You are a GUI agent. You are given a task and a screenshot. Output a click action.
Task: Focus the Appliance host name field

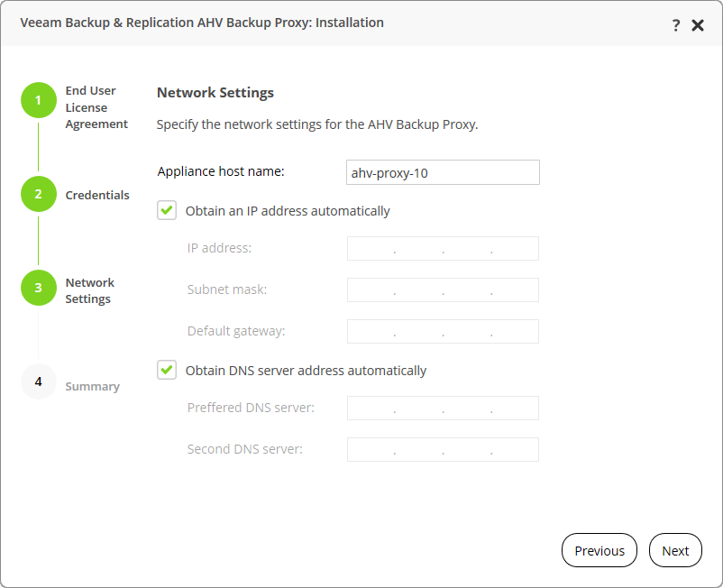(443, 172)
